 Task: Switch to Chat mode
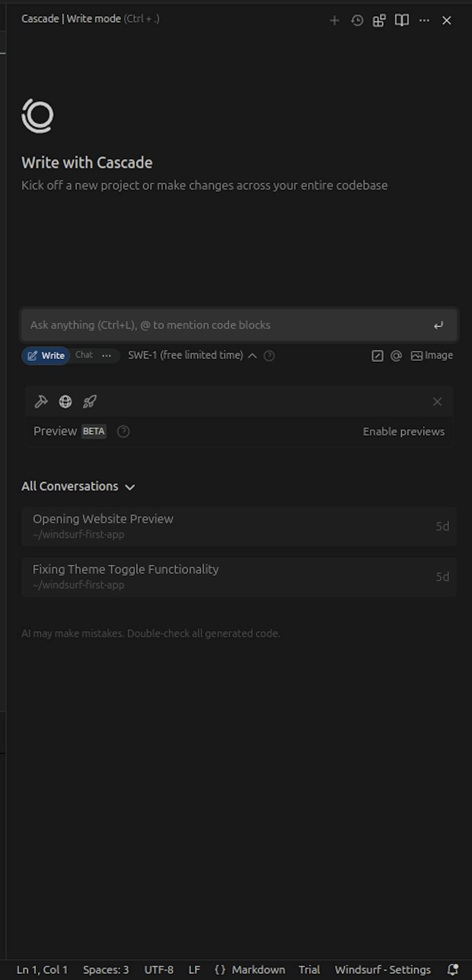(x=84, y=355)
